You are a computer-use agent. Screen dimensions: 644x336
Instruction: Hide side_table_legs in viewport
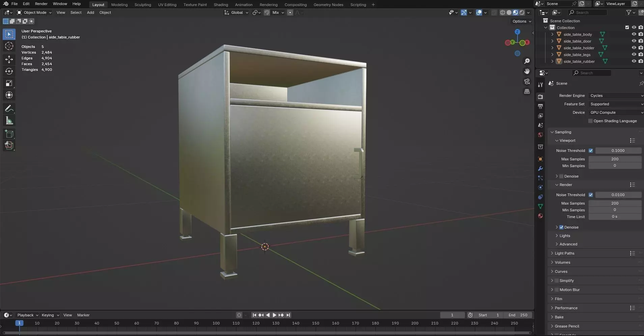[634, 54]
